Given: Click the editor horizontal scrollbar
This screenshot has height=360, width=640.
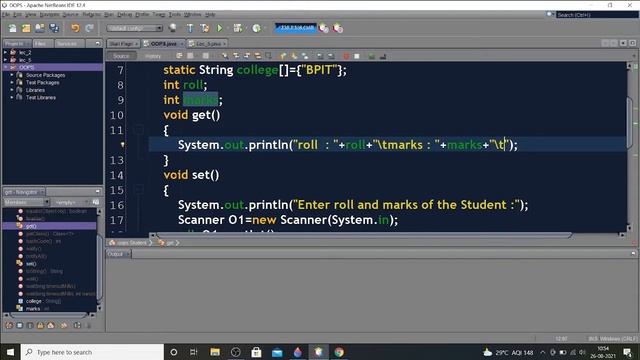Looking at the screenshot, I should (364, 235).
